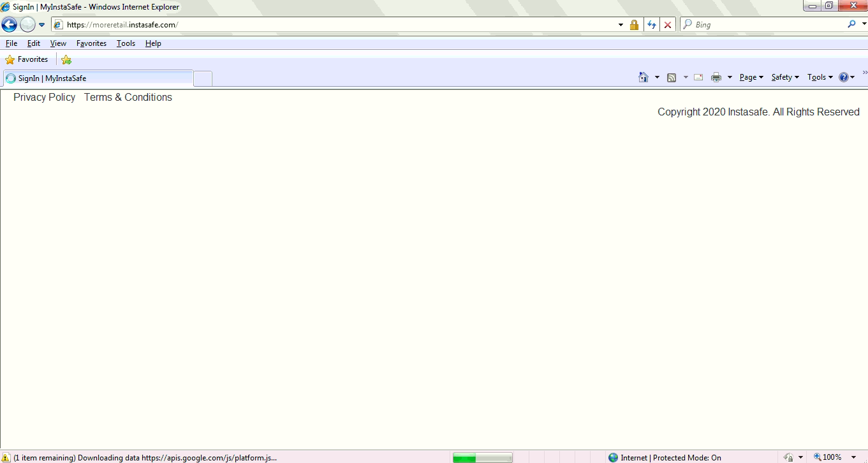Open the Safety command bar menu
868x463 pixels.
tap(785, 77)
